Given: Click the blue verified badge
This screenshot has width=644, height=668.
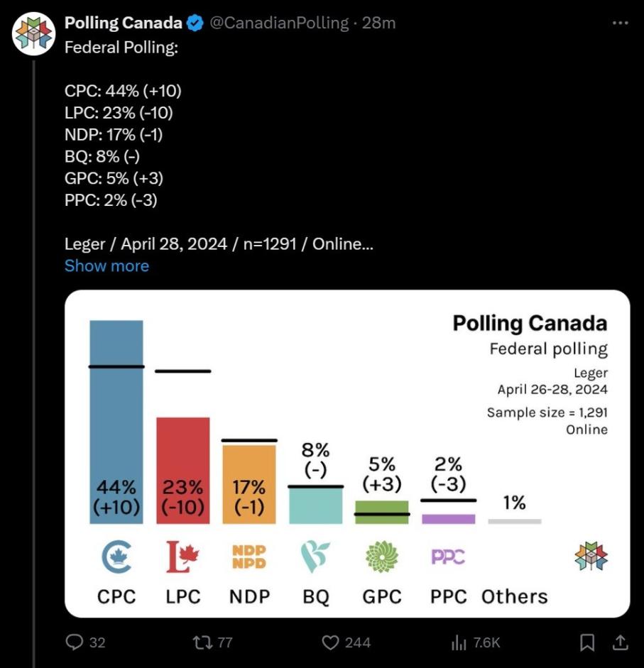Looking at the screenshot, I should click(195, 23).
